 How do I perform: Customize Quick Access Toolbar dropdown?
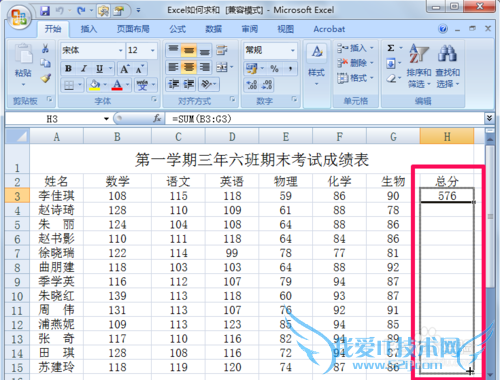138,11
